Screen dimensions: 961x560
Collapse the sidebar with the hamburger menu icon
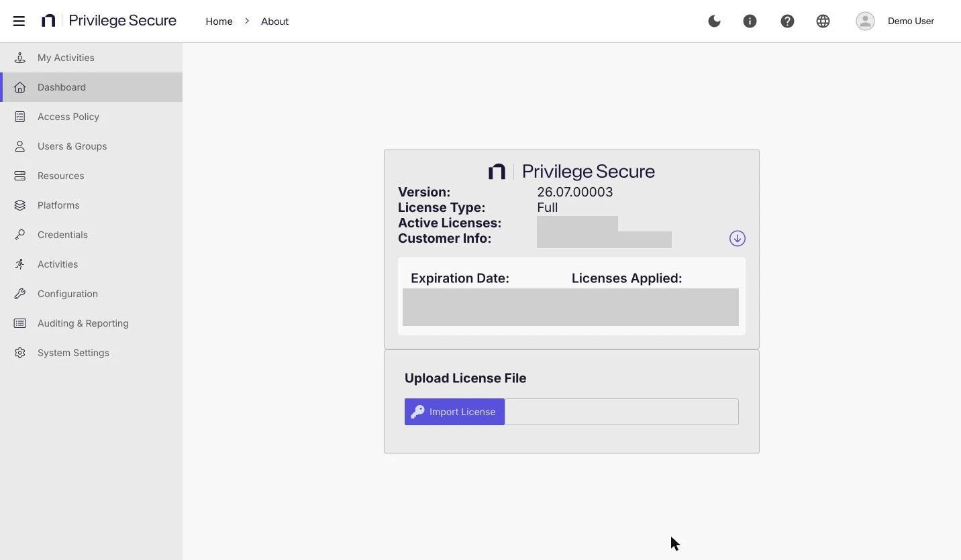[19, 21]
